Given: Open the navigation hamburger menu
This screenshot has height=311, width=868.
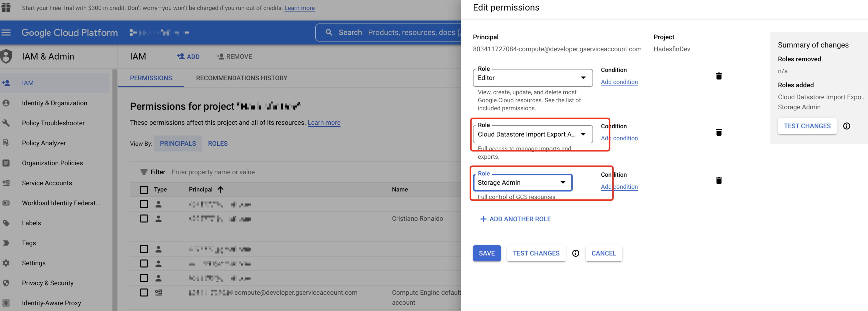Looking at the screenshot, I should click(6, 32).
